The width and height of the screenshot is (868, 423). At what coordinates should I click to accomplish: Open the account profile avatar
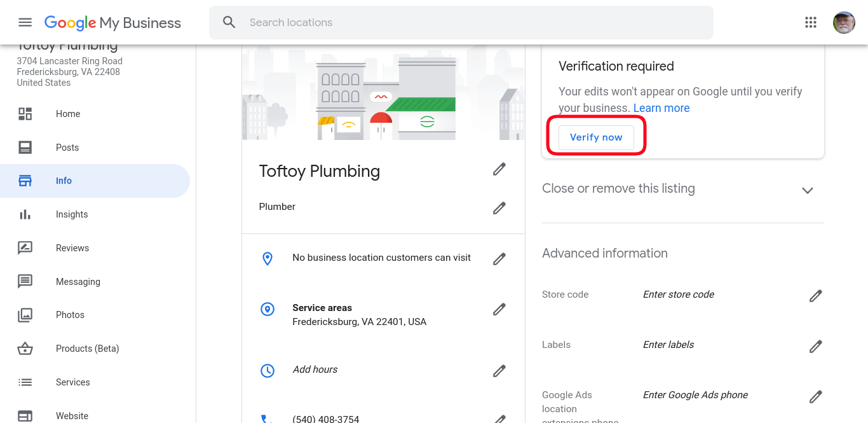(x=844, y=22)
